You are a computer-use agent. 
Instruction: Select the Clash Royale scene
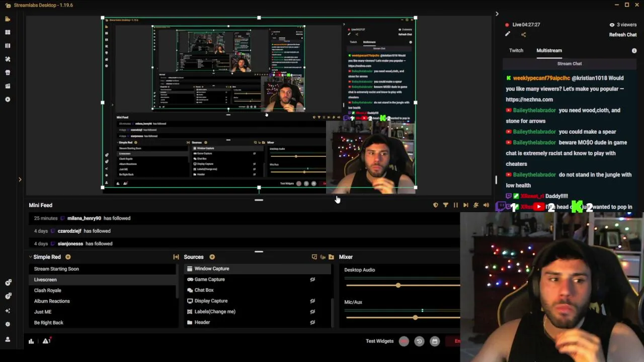point(103,291)
